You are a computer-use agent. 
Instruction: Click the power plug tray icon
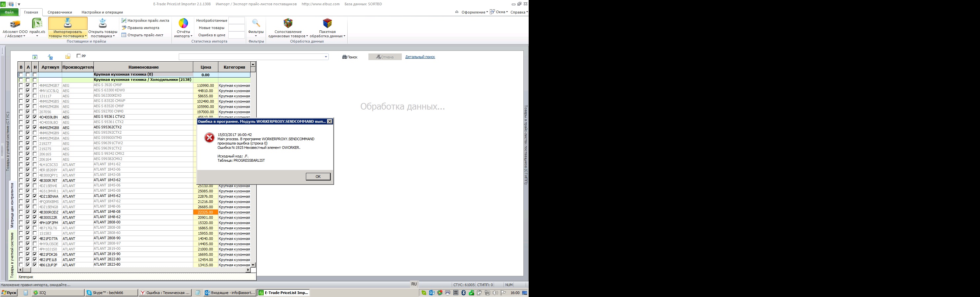(479, 293)
